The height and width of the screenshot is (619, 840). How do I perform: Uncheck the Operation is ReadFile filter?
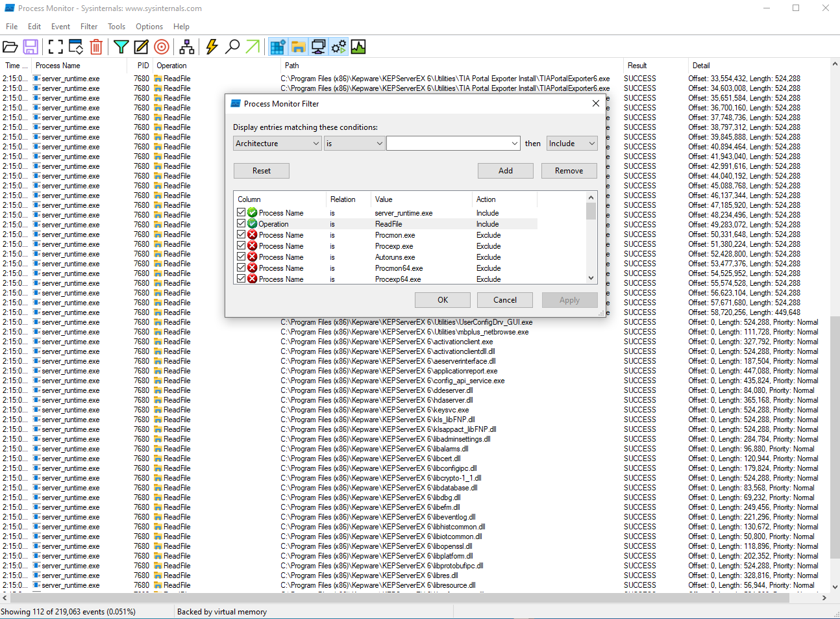[x=241, y=223]
